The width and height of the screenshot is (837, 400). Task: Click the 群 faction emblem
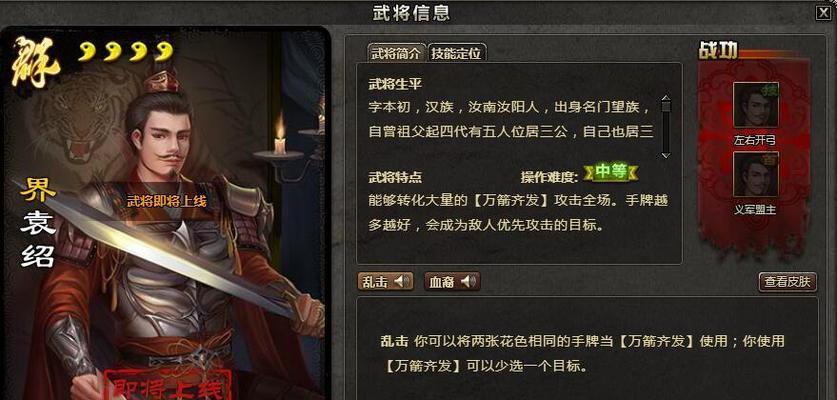pyautogui.click(x=35, y=62)
